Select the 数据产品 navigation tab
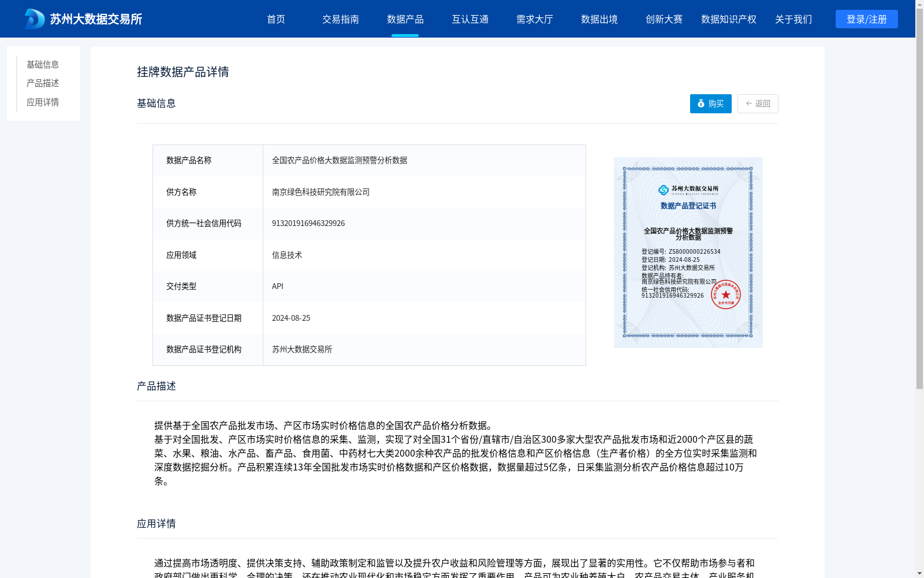The image size is (924, 578). [405, 19]
